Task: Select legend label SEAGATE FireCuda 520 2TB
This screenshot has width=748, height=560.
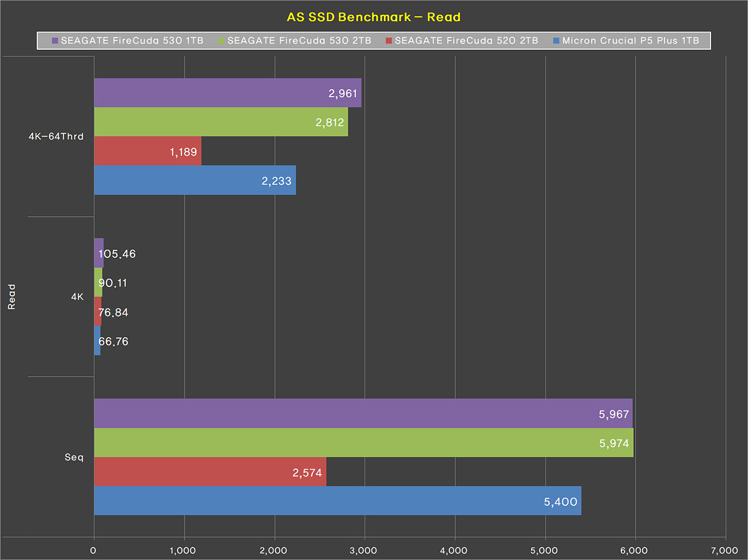Action: (x=467, y=41)
